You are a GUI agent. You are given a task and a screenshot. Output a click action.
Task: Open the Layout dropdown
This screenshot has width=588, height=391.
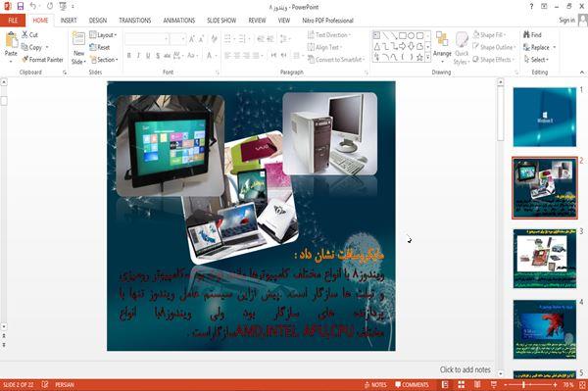point(103,35)
